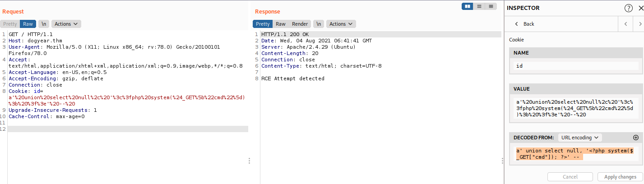This screenshot has height=184, width=644.
Task: Choose top-bottom stacked layout icon
Action: [479, 6]
